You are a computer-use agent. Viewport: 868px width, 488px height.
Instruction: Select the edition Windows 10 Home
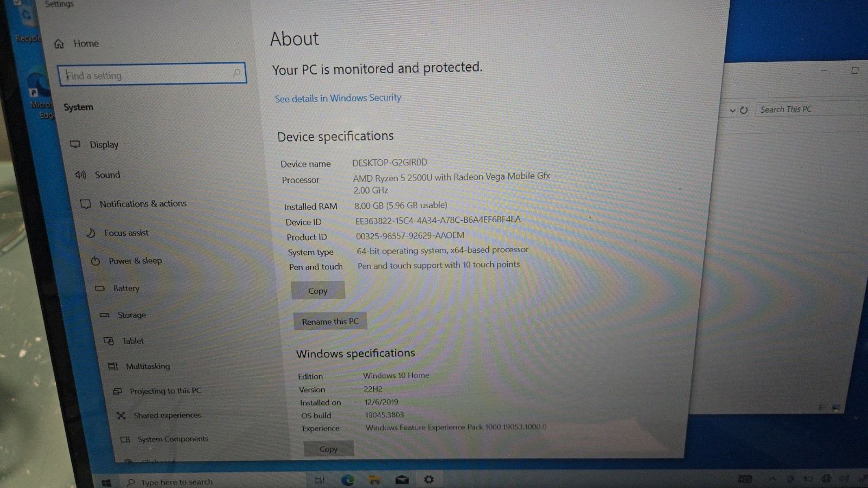tap(396, 375)
